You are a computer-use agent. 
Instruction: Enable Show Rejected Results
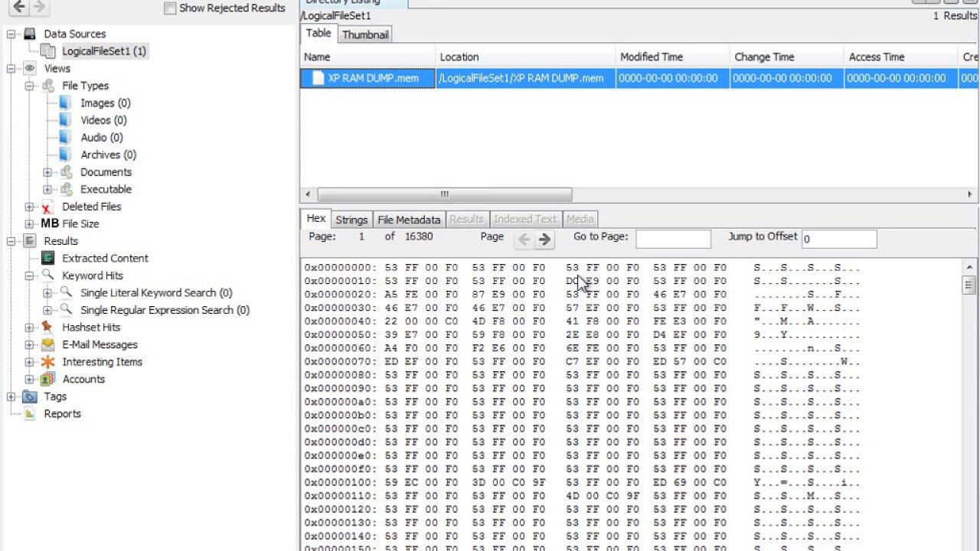(x=169, y=8)
